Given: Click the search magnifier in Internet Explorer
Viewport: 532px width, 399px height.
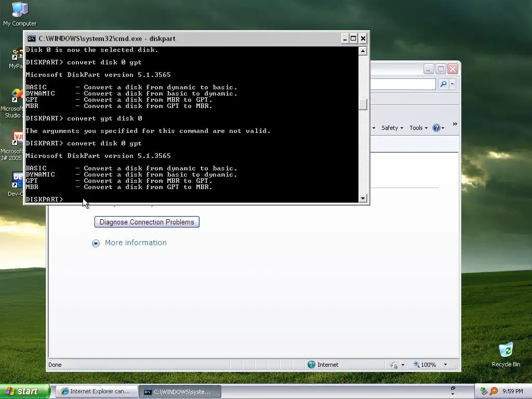Looking at the screenshot, I should tap(443, 84).
